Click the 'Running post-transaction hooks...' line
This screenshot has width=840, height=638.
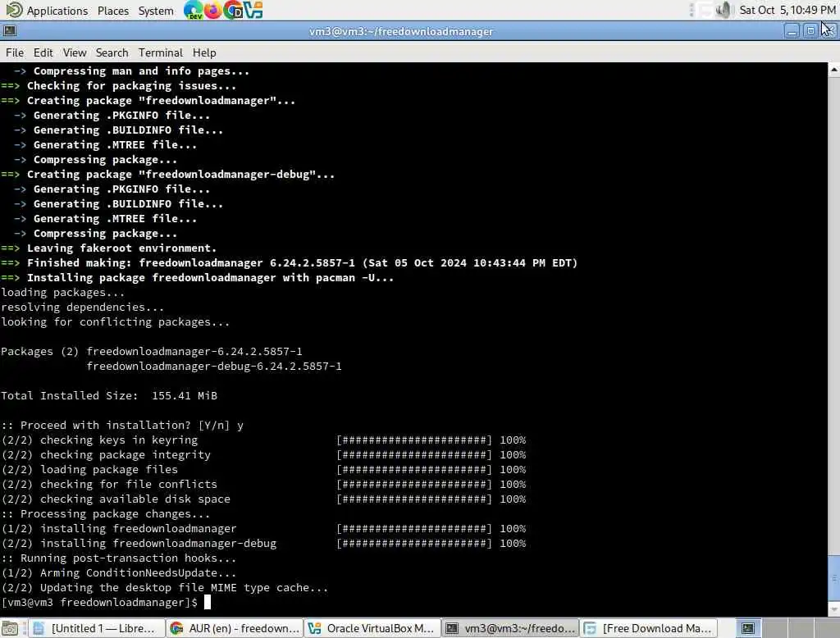(118, 558)
